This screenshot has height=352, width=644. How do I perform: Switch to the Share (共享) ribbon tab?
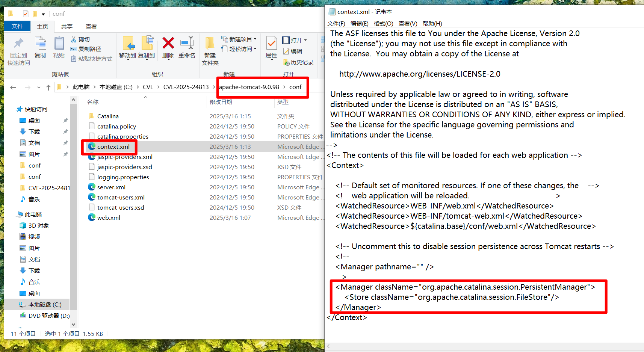pyautogui.click(x=67, y=26)
